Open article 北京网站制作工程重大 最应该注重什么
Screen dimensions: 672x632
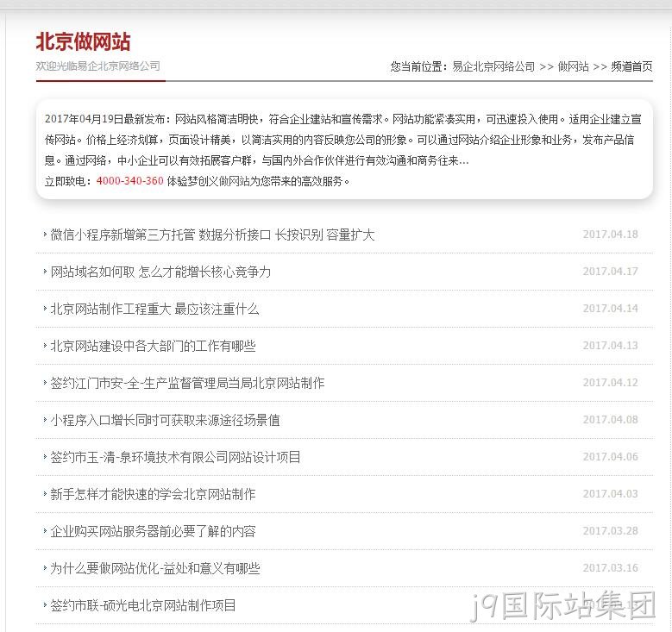pos(154,309)
